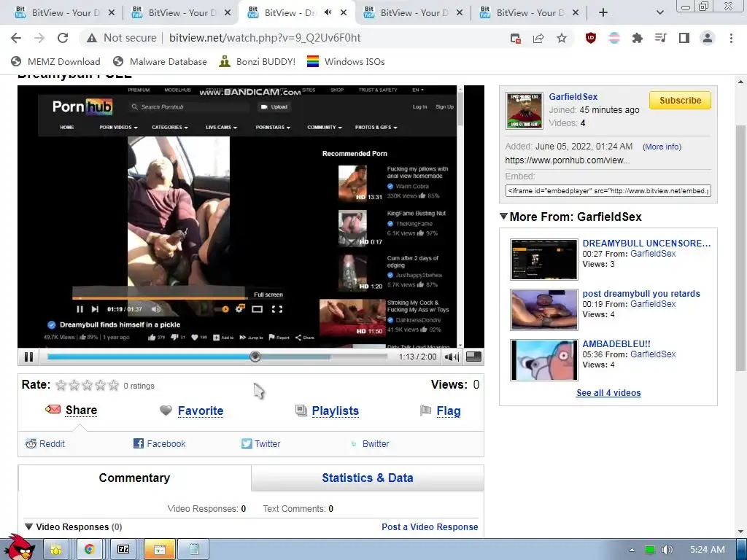Click the BitView player seek bar handle

tap(255, 356)
